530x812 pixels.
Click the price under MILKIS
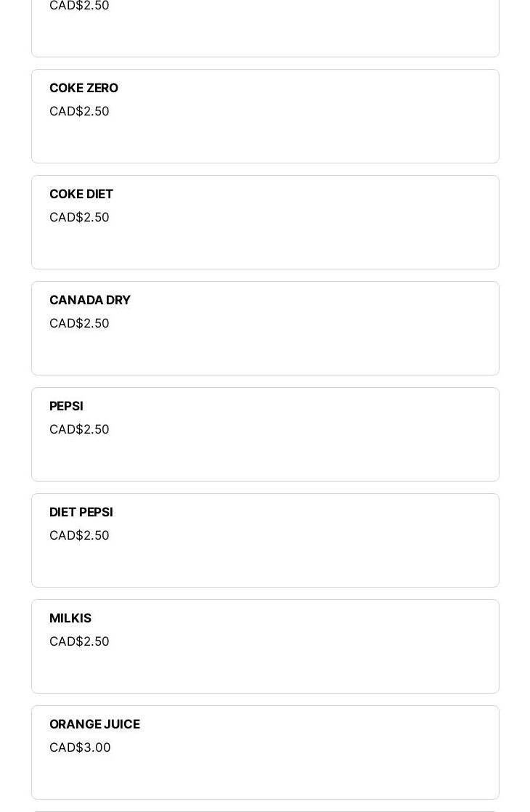79,641
